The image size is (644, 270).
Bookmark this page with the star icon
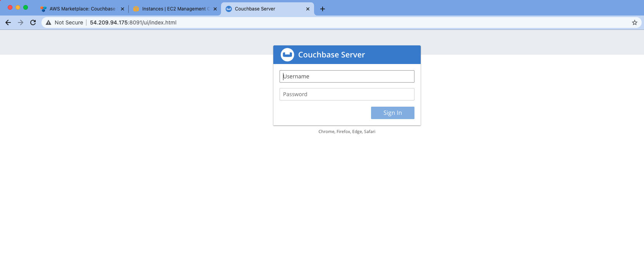point(635,22)
